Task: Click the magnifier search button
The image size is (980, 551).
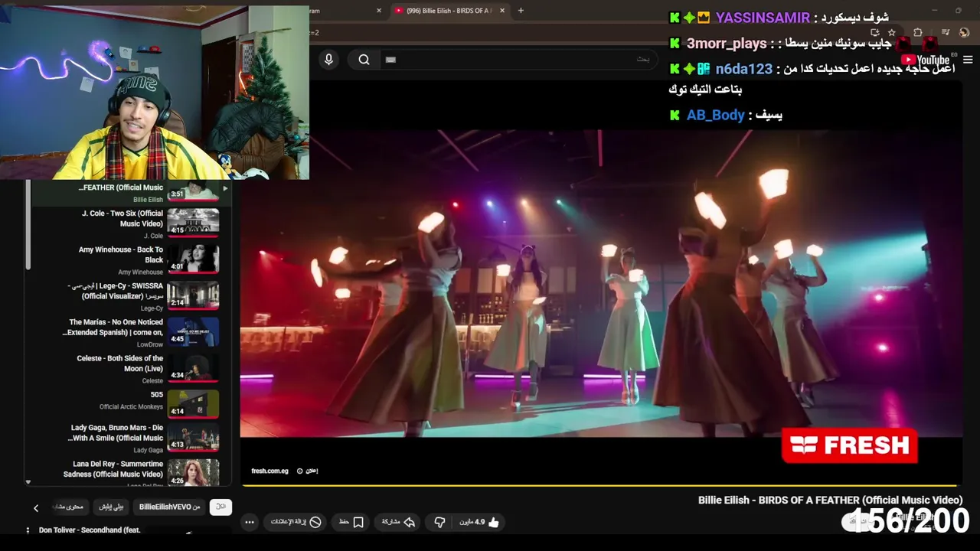Action: tap(364, 60)
